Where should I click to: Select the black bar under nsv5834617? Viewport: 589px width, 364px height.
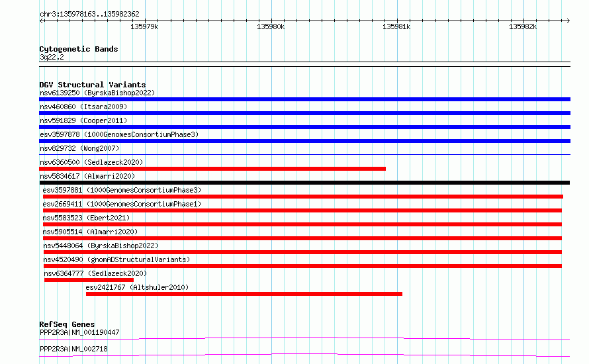click(x=304, y=183)
